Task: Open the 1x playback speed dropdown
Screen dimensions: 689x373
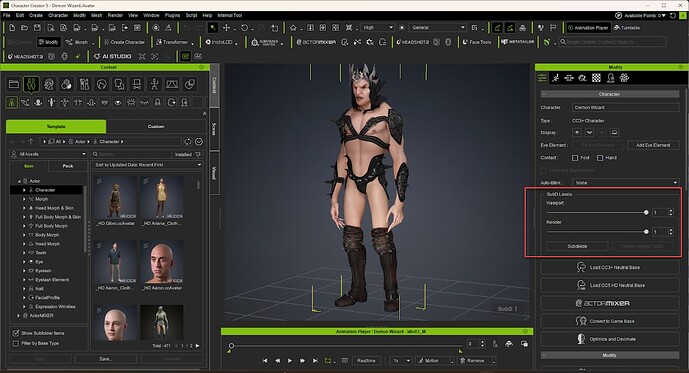Action: [x=400, y=361]
